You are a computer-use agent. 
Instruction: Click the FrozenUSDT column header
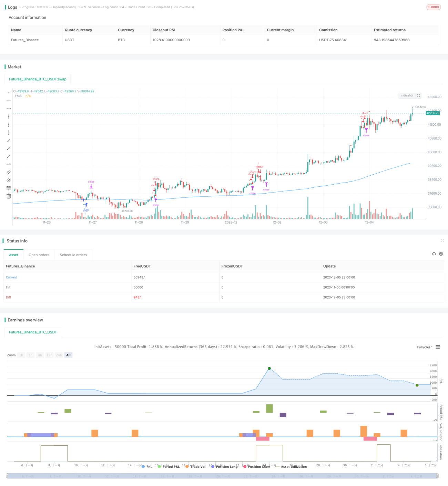click(x=232, y=266)
